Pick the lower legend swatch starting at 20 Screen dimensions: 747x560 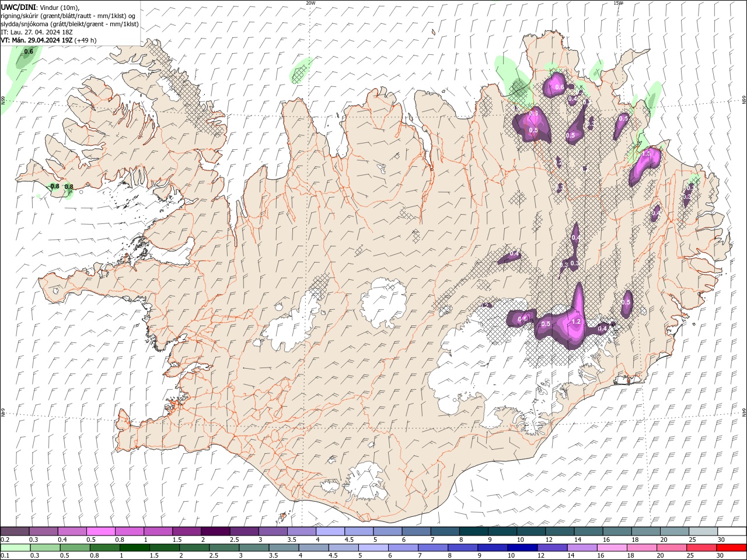[x=672, y=548]
